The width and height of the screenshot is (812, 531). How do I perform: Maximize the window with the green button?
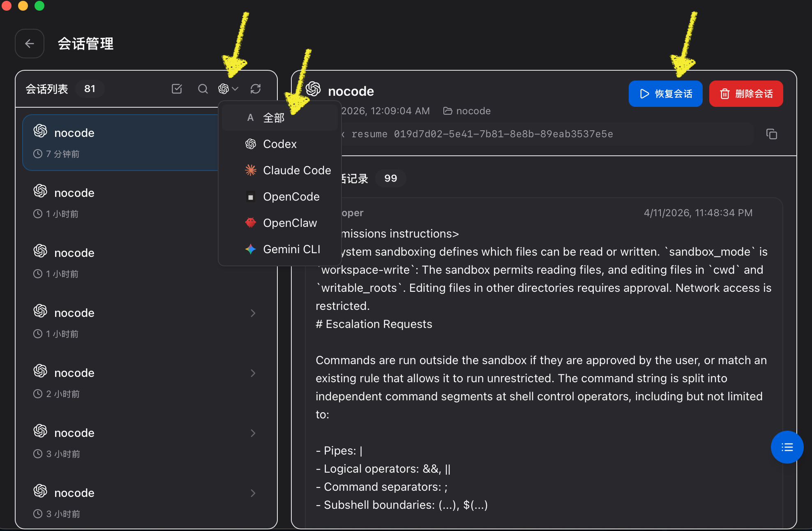pyautogui.click(x=39, y=5)
